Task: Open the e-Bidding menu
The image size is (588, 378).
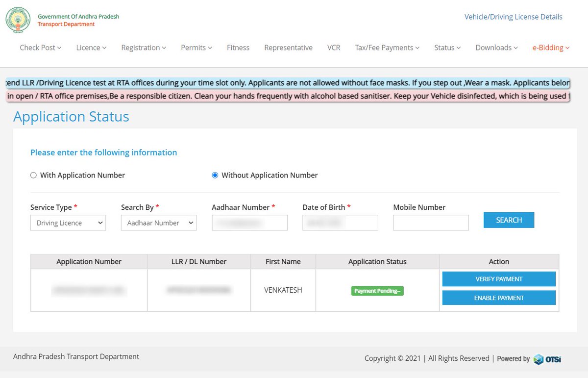Action: tap(551, 48)
